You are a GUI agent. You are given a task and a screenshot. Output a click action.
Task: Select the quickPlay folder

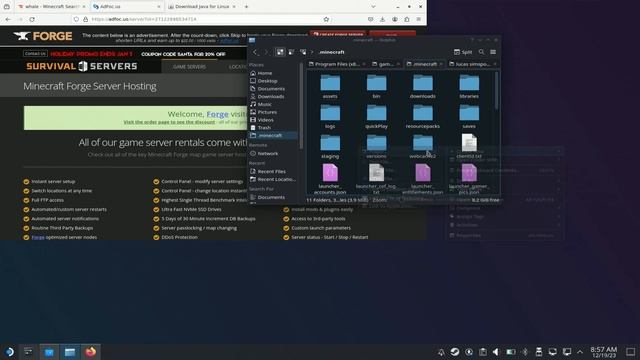(x=376, y=117)
